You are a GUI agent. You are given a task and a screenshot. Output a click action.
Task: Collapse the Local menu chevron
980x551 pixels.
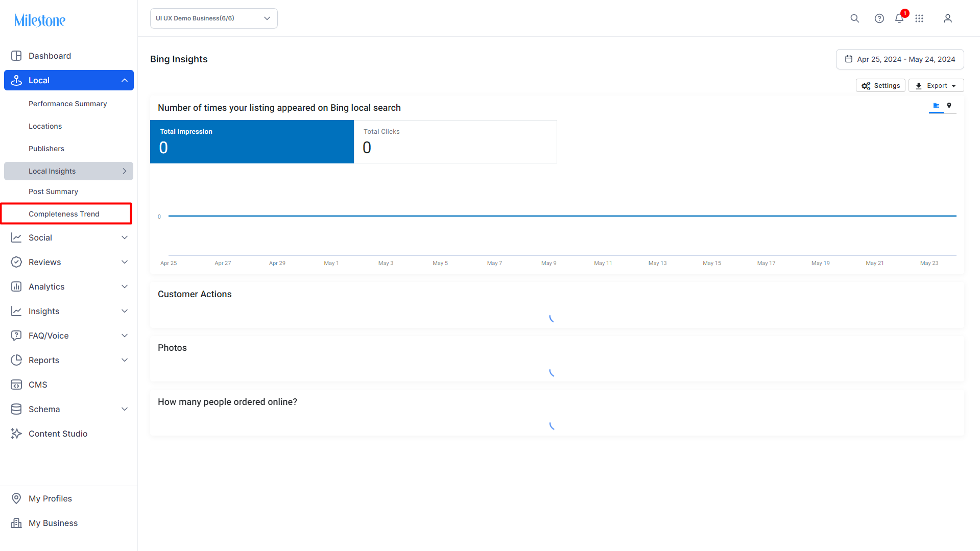click(x=125, y=80)
